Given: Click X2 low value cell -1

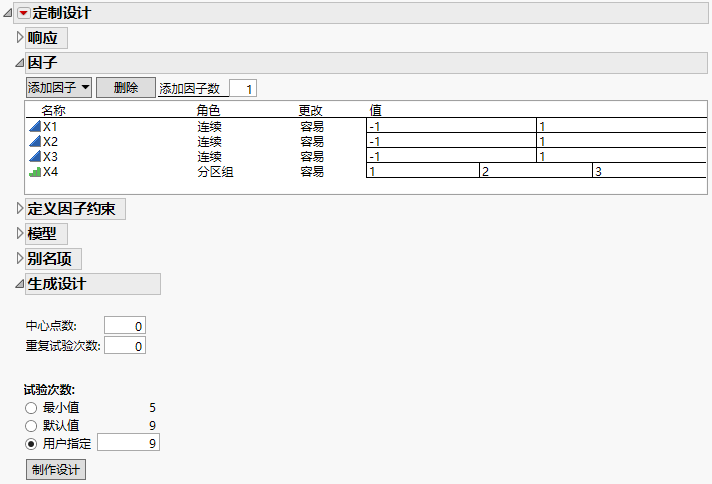Looking at the screenshot, I should click(451, 140).
